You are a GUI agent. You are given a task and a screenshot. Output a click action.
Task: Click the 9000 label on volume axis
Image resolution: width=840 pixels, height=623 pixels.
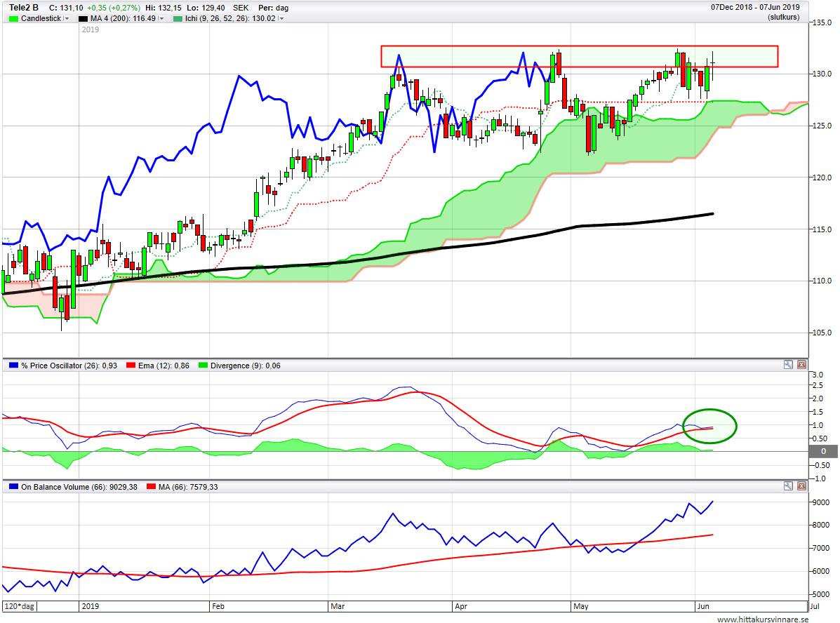(821, 502)
